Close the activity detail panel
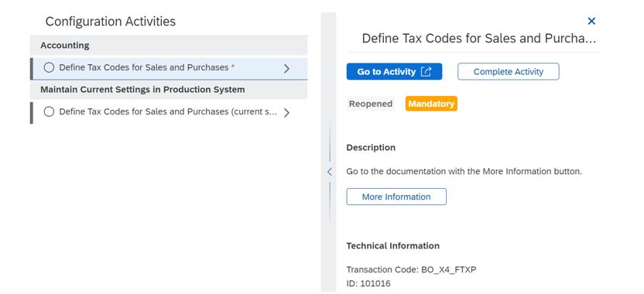 [591, 21]
